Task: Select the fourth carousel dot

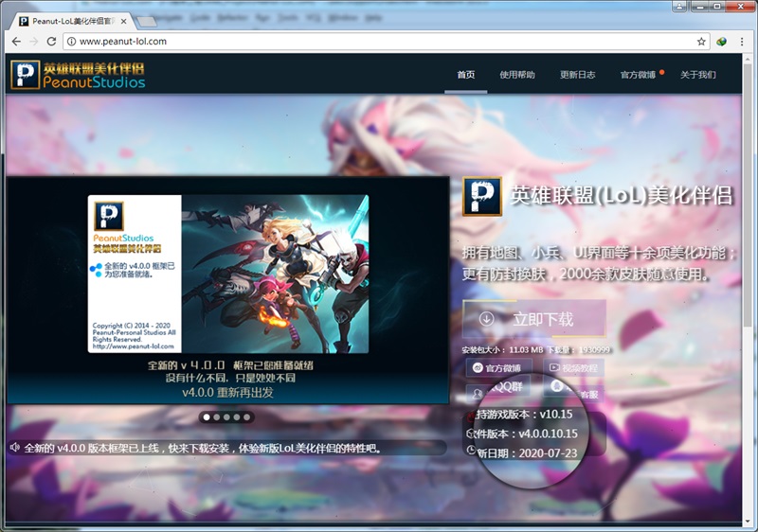Action: [237, 417]
